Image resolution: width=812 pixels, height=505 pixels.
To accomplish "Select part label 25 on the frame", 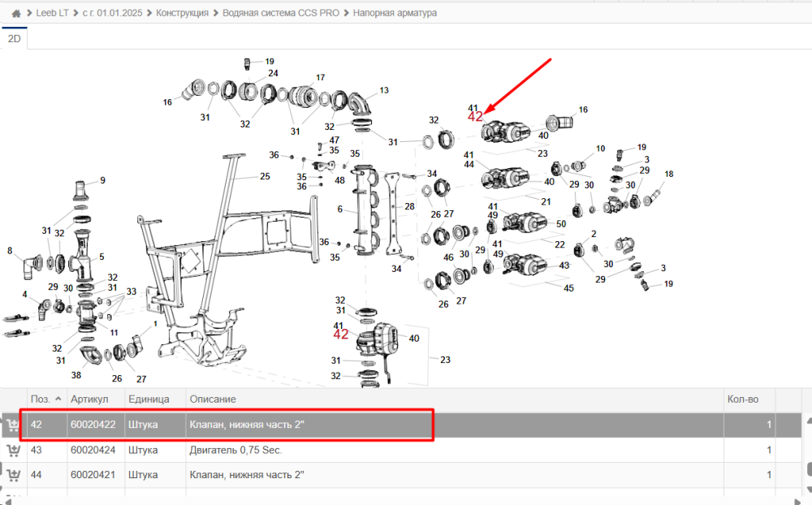I will 266,177.
